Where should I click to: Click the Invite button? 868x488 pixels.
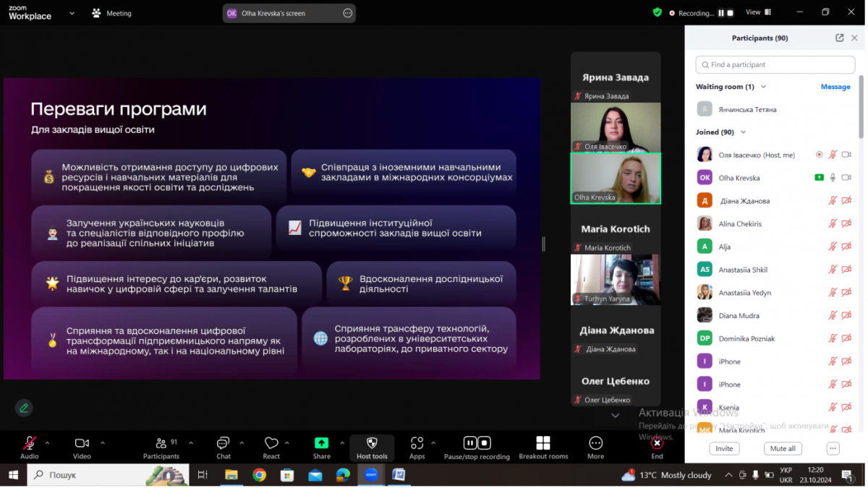pos(724,448)
